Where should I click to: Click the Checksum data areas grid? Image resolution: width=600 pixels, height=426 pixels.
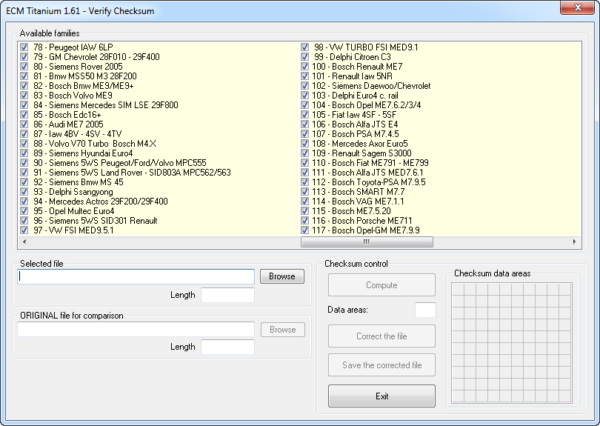click(512, 343)
